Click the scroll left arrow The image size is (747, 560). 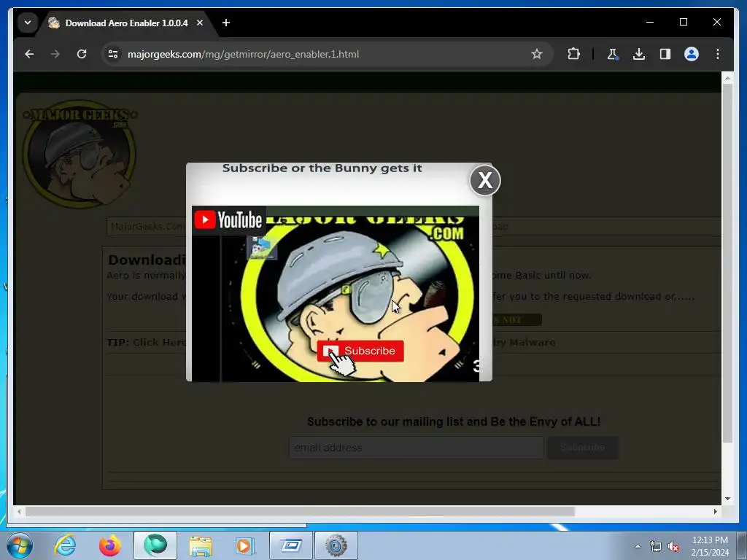pyautogui.click(x=19, y=511)
